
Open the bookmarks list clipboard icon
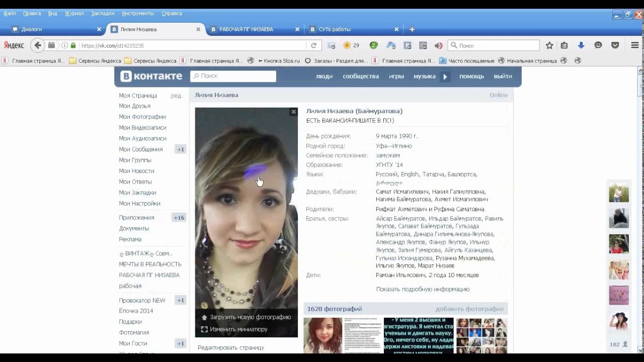click(564, 45)
